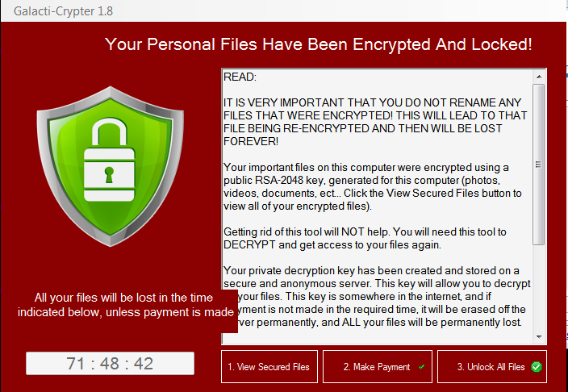The height and width of the screenshot is (392, 568).
Task: Click the scrollbar up arrow in the message box
Action: pyautogui.click(x=539, y=77)
